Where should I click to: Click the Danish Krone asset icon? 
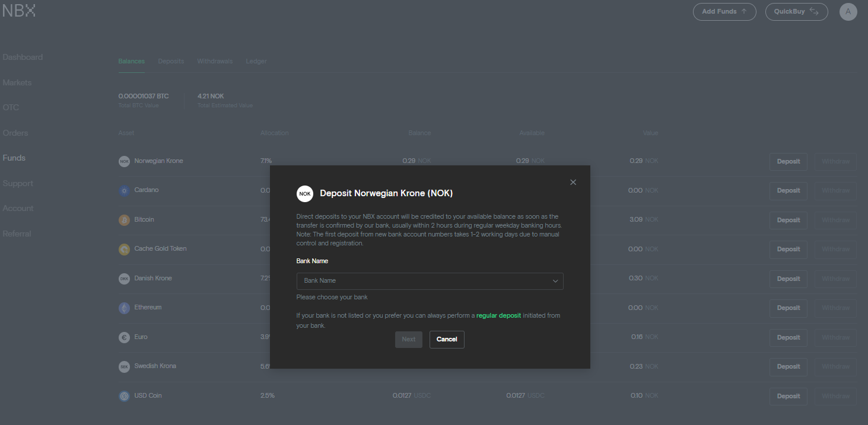(x=124, y=279)
